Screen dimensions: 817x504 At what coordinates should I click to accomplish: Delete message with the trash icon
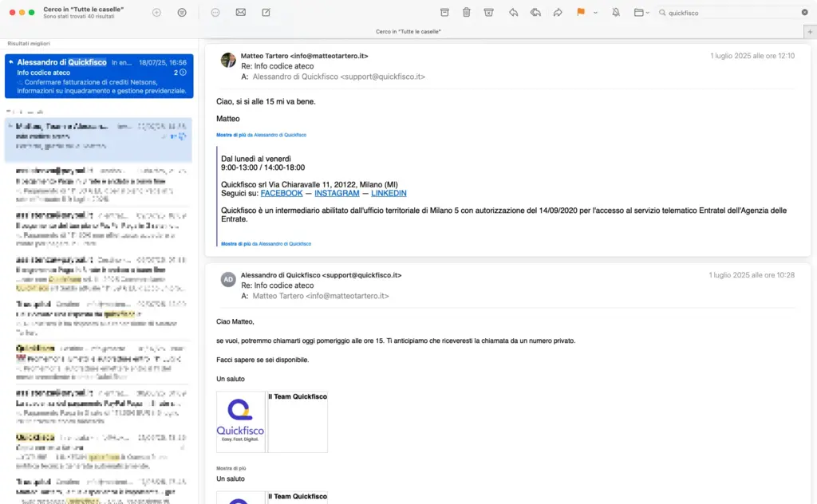[x=467, y=13]
